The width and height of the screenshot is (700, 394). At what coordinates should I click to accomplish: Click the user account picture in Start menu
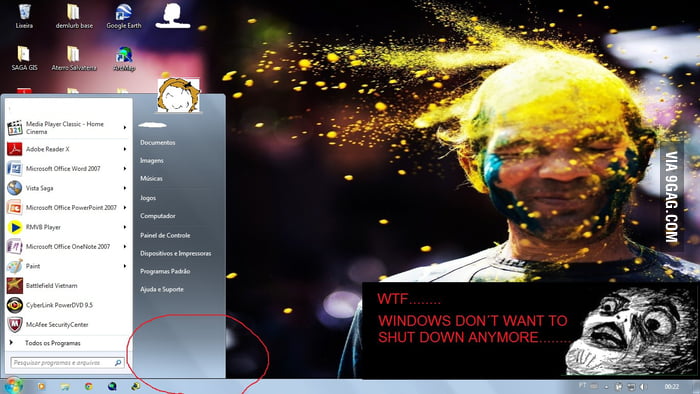(179, 95)
